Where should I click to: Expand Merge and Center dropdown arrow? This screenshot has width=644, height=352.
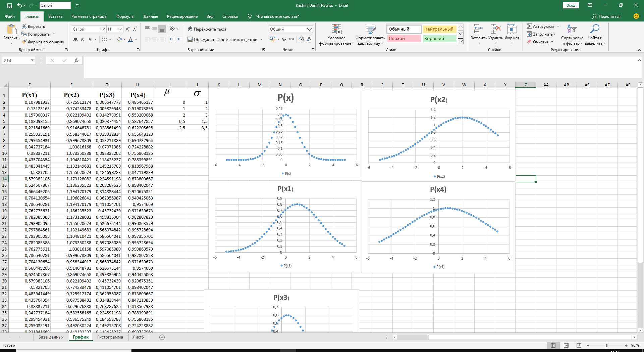[x=261, y=40]
